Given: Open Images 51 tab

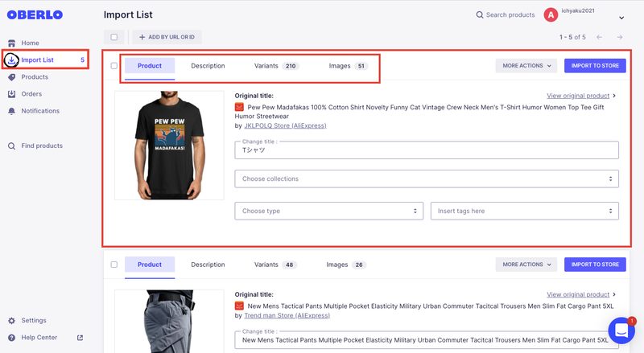Looking at the screenshot, I should pos(347,66).
